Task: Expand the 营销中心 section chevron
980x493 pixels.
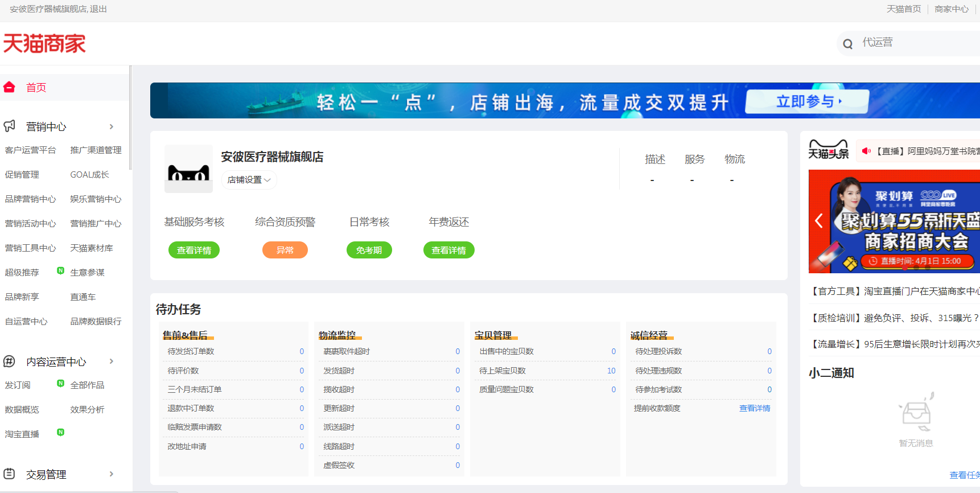Action: click(112, 126)
